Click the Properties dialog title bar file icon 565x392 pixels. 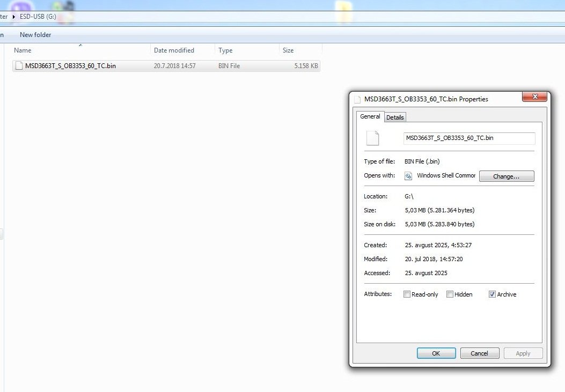pyautogui.click(x=357, y=99)
